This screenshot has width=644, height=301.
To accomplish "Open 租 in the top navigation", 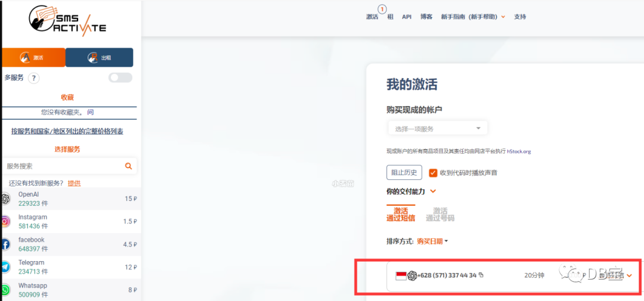I will point(391,17).
